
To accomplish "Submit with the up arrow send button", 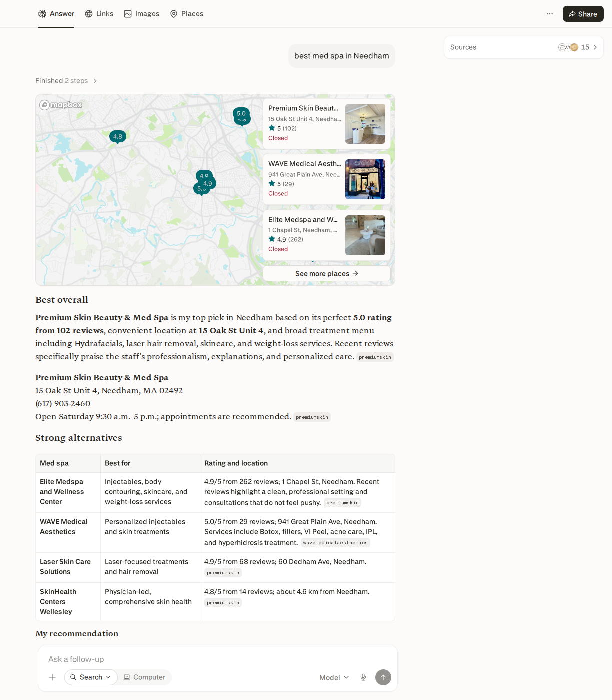I will coord(383,677).
